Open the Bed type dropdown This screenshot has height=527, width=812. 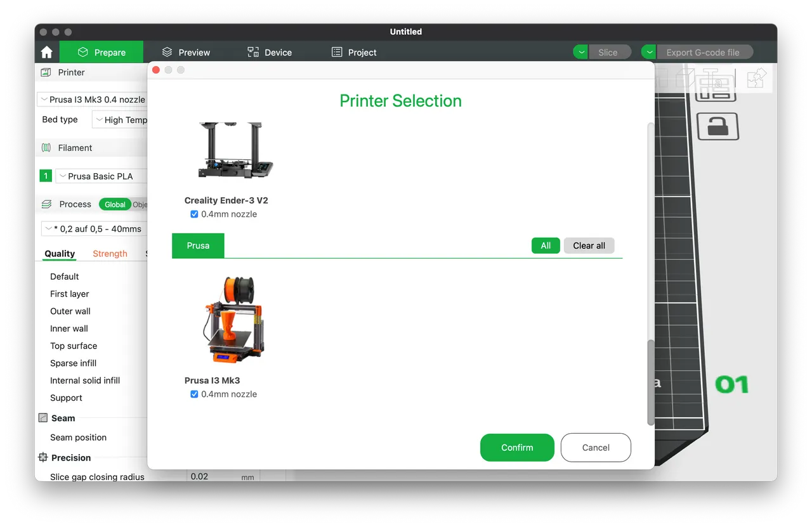120,120
